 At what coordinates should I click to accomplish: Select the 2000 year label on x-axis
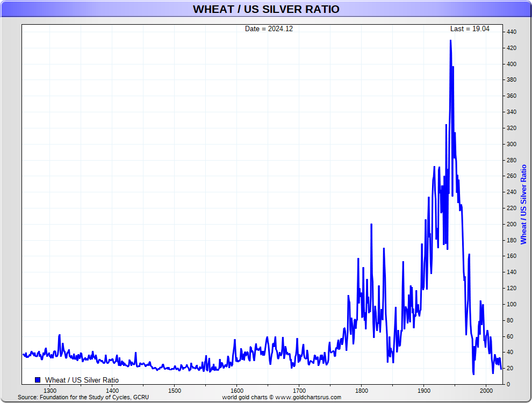click(x=486, y=390)
